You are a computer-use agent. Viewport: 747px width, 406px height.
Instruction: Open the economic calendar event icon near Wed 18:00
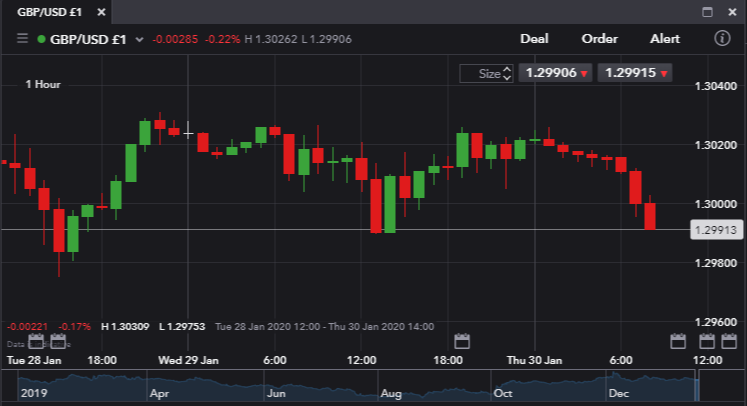462,341
